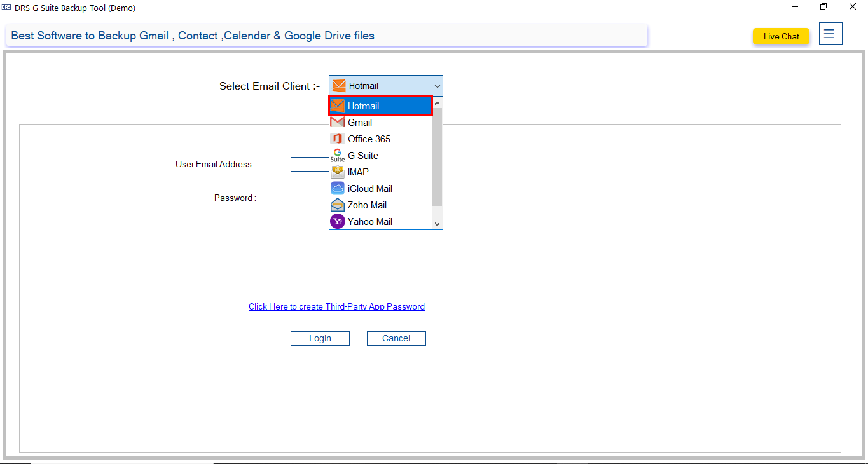Open the hamburger menu icon

(830, 34)
